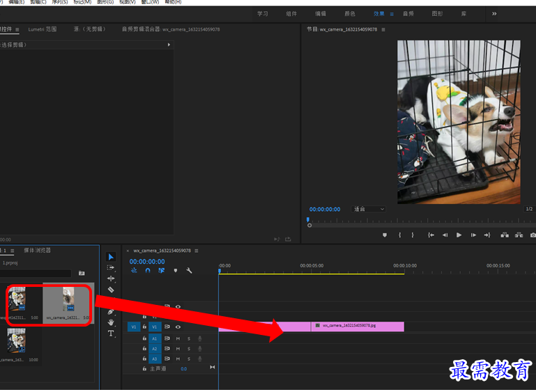Click the A1 voice-over record microphone
The image size is (536, 392).
(x=199, y=338)
